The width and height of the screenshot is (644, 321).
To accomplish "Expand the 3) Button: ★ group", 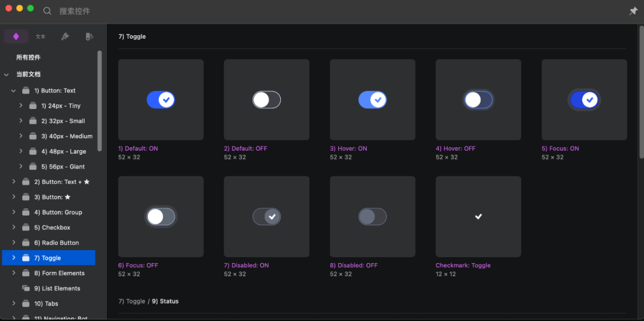I will click(x=14, y=197).
